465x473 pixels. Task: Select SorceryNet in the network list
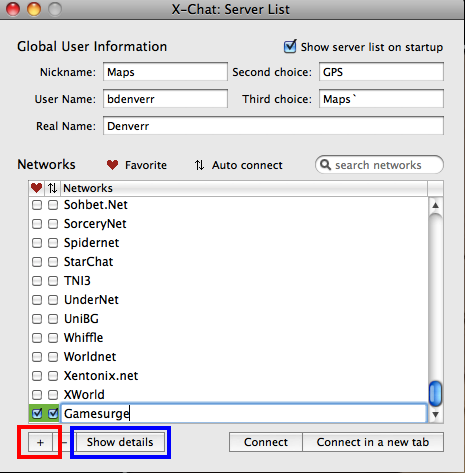[x=228, y=224]
